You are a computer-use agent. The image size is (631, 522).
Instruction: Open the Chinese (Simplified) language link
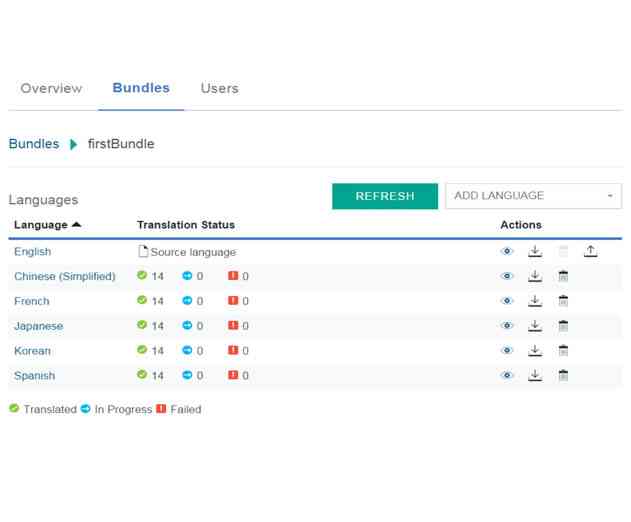65,276
